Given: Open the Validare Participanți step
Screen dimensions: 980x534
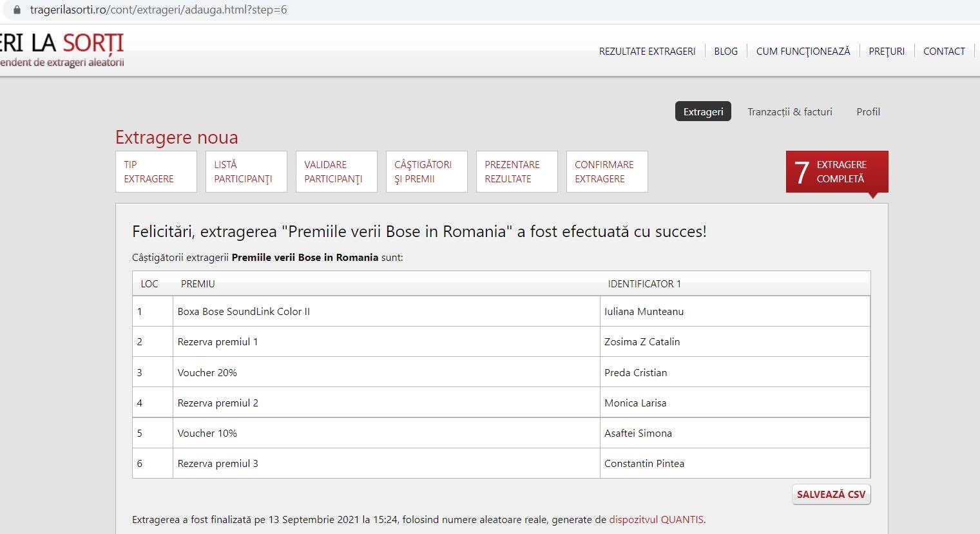Looking at the screenshot, I should [x=336, y=172].
